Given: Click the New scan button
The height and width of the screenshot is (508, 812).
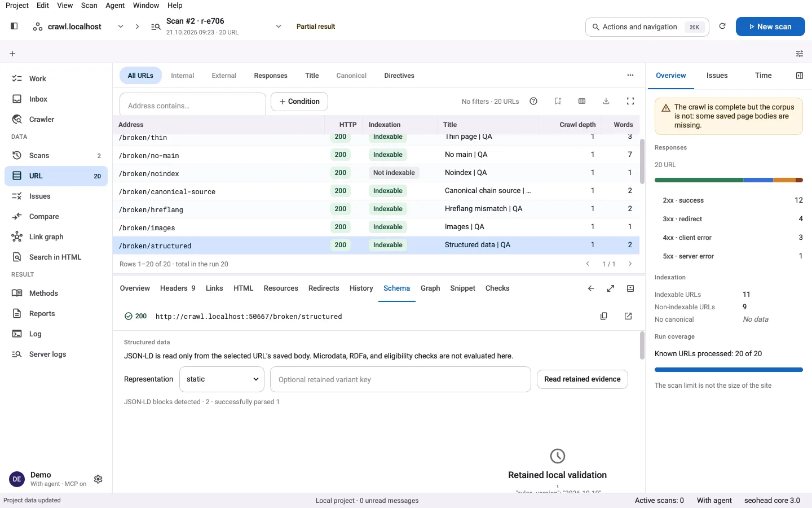Looking at the screenshot, I should [x=770, y=27].
